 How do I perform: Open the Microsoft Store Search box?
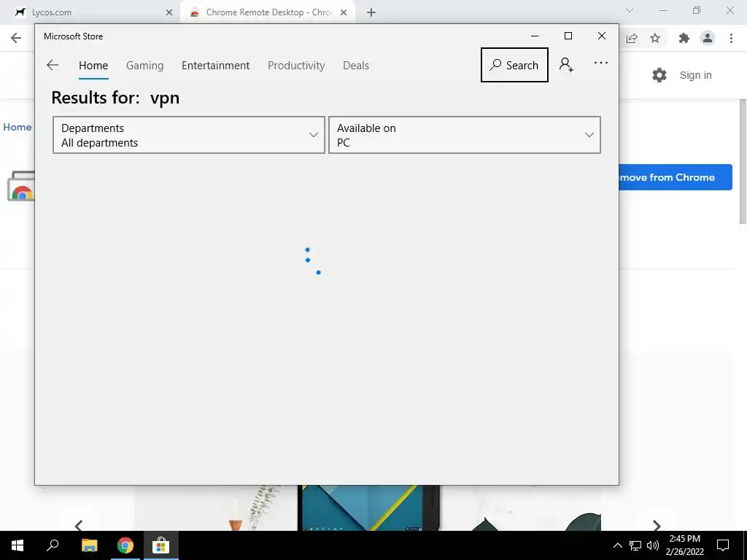(x=514, y=65)
